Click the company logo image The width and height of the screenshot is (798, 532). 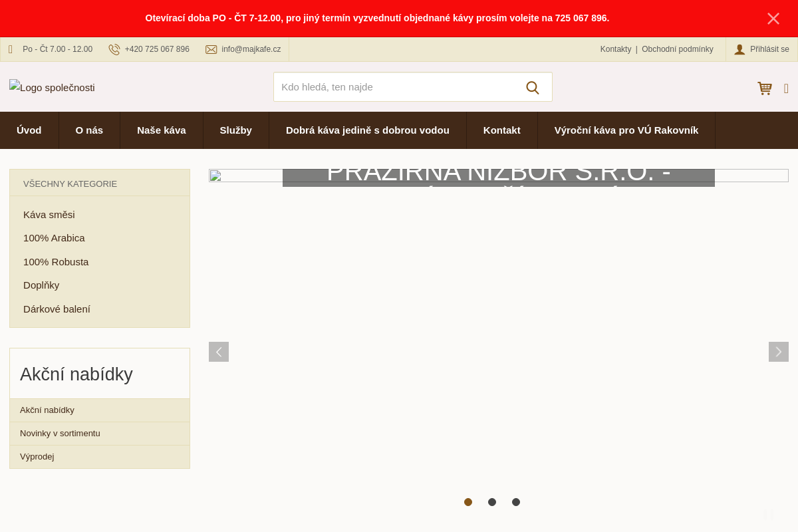click(x=52, y=88)
